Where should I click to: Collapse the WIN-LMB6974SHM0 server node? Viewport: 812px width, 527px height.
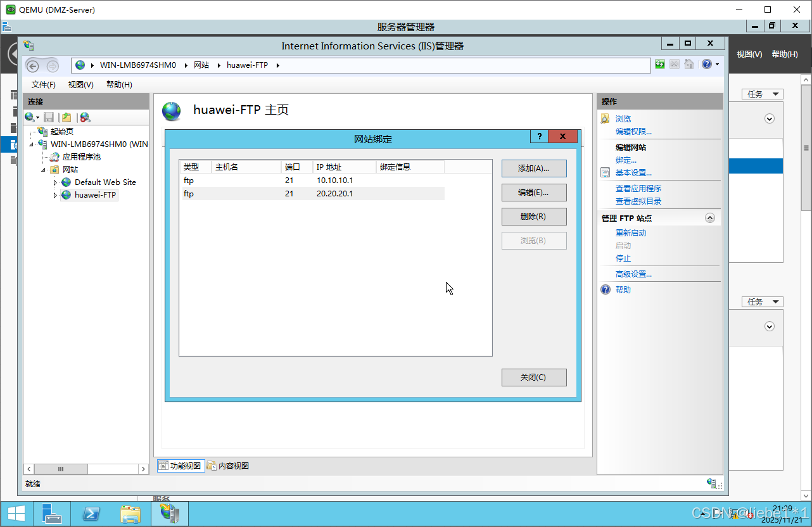click(x=31, y=145)
